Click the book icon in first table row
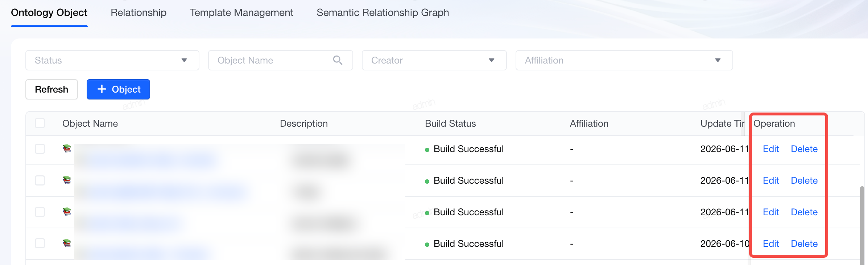 pos(67,148)
